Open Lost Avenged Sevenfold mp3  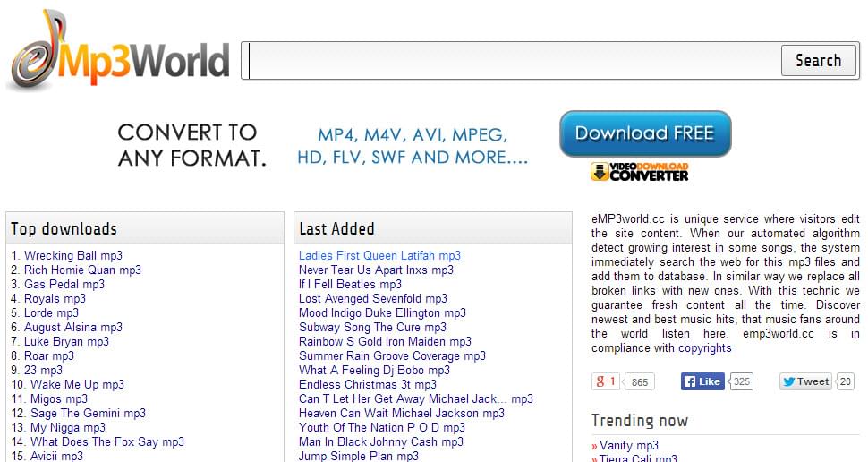click(373, 298)
